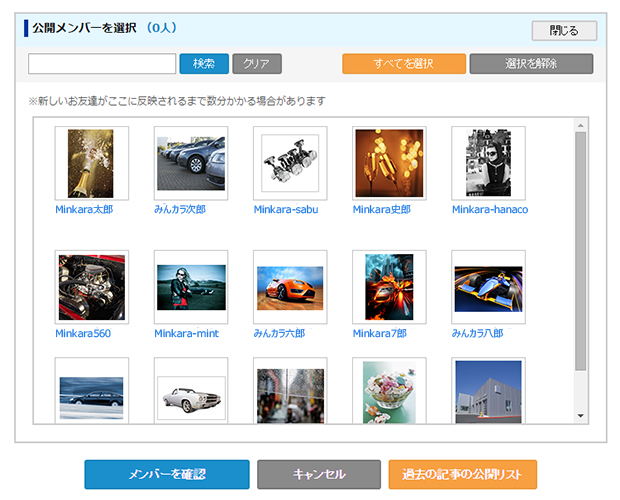Screen dimensions: 620x500
Task: Click the member list scrollbar down arrow
Action: click(x=580, y=415)
